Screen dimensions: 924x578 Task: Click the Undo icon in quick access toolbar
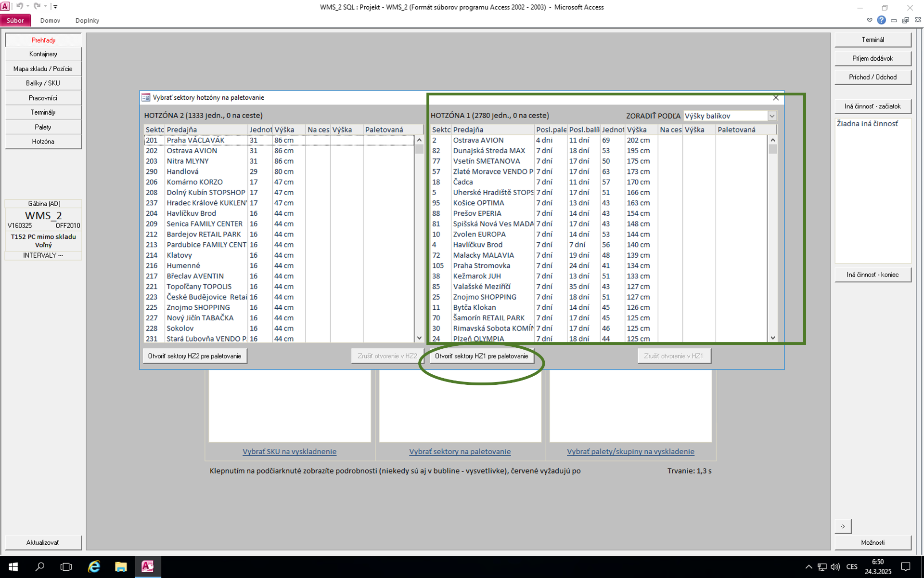click(19, 6)
